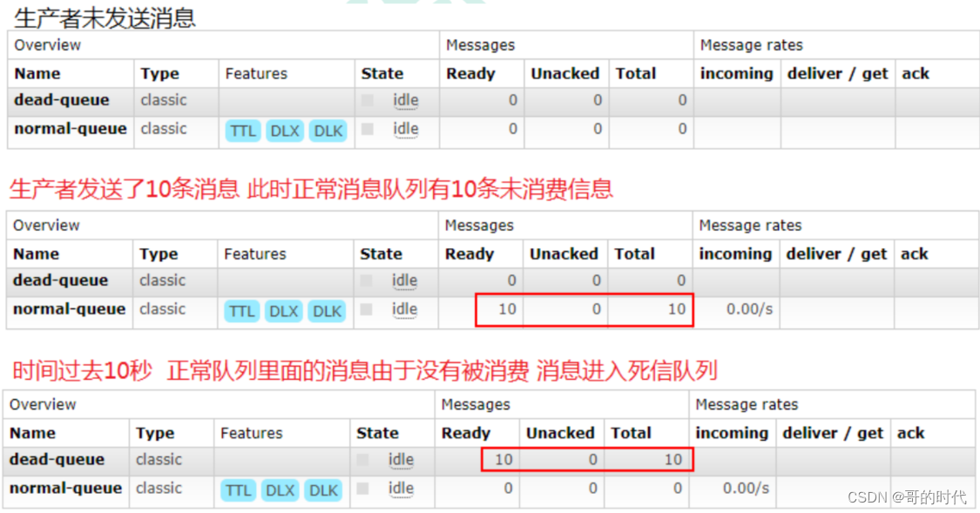The width and height of the screenshot is (980, 513).
Task: Sort middle table by deliver / get column
Action: click(836, 253)
